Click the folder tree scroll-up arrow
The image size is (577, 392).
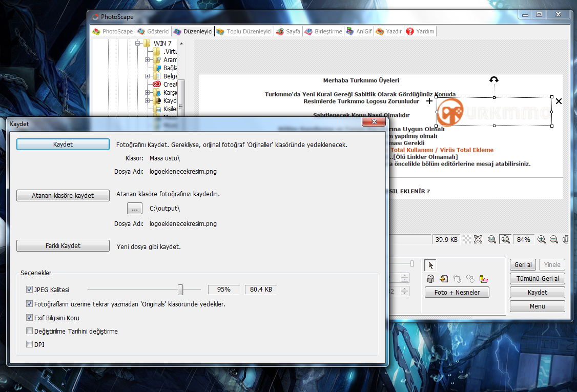(181, 44)
